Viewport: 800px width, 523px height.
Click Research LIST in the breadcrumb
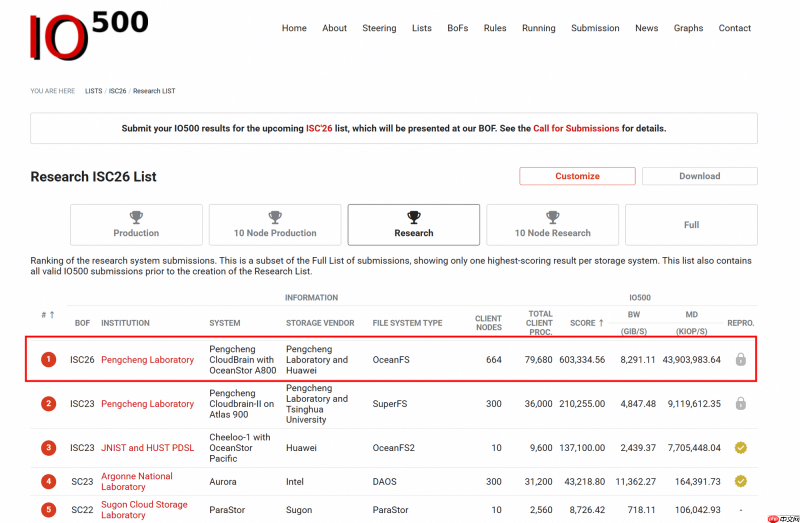point(154,91)
